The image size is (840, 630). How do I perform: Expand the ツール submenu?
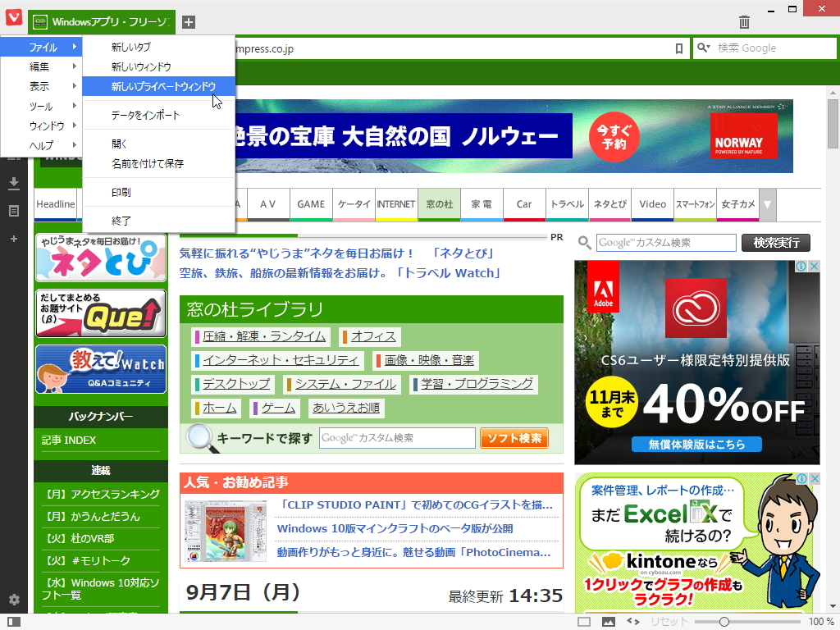[37, 108]
